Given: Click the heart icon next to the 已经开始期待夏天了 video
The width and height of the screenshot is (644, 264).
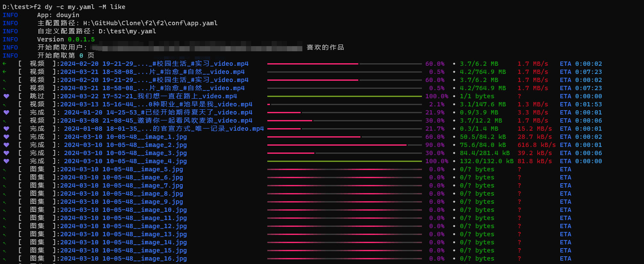Looking at the screenshot, I should point(6,112).
